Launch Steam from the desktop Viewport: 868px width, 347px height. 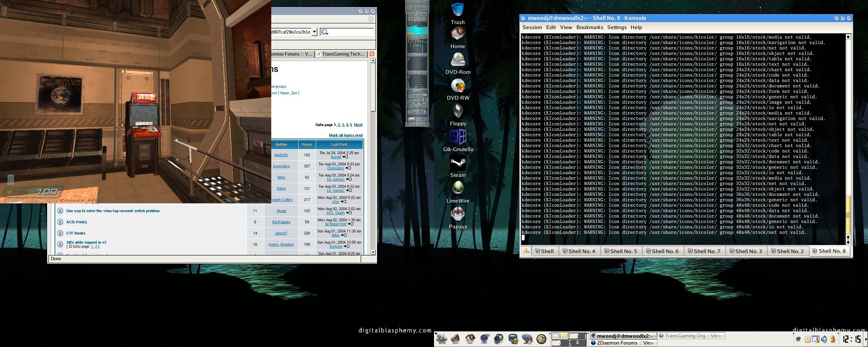458,164
